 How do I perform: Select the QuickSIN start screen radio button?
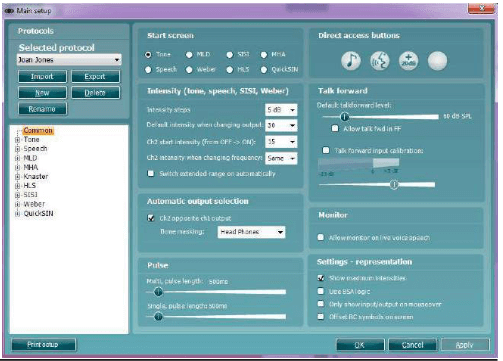tap(264, 69)
